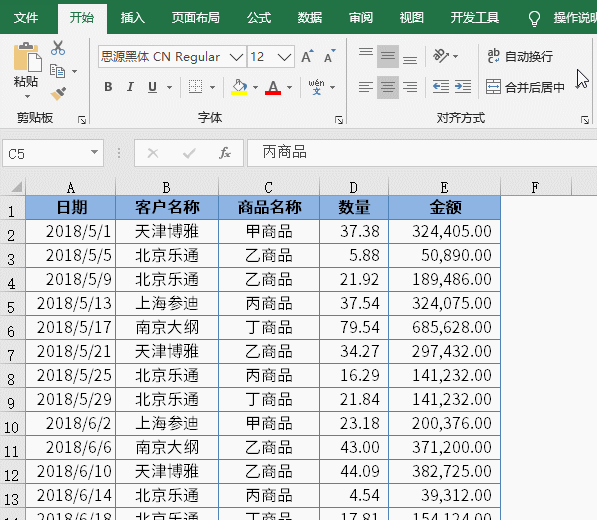
Task: Click the lightbulb tell-me icon
Action: tap(535, 18)
